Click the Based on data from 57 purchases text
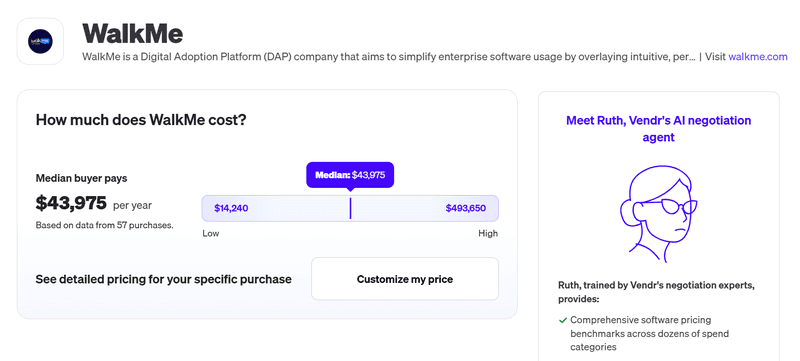Image resolution: width=800 pixels, height=361 pixels. [104, 225]
